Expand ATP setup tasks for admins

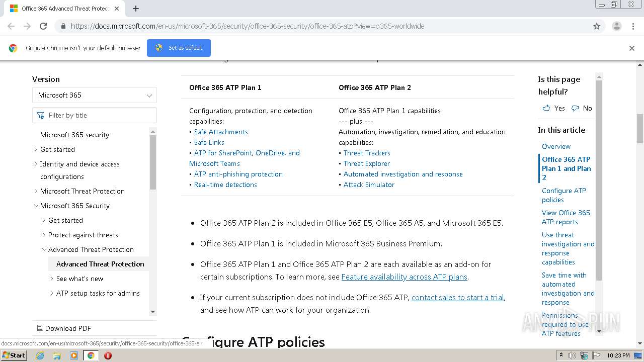51,293
